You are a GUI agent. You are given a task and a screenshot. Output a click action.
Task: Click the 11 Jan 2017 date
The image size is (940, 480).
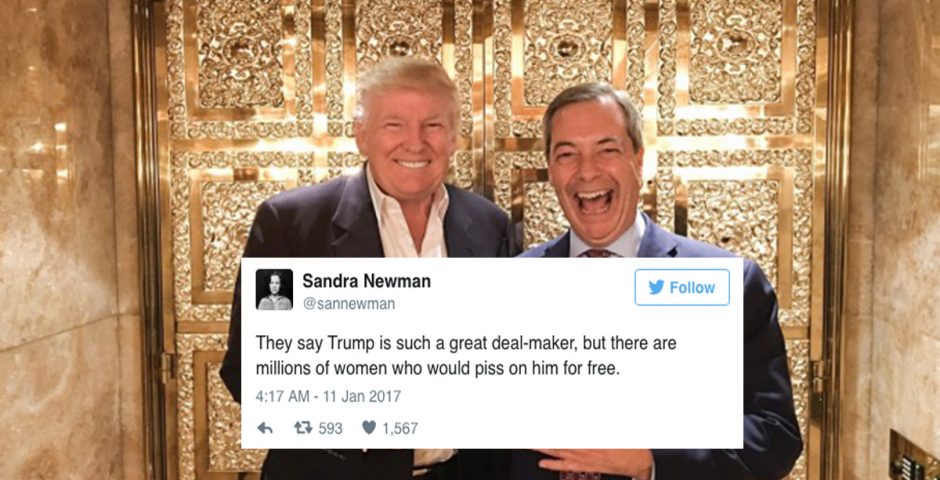pos(363,396)
